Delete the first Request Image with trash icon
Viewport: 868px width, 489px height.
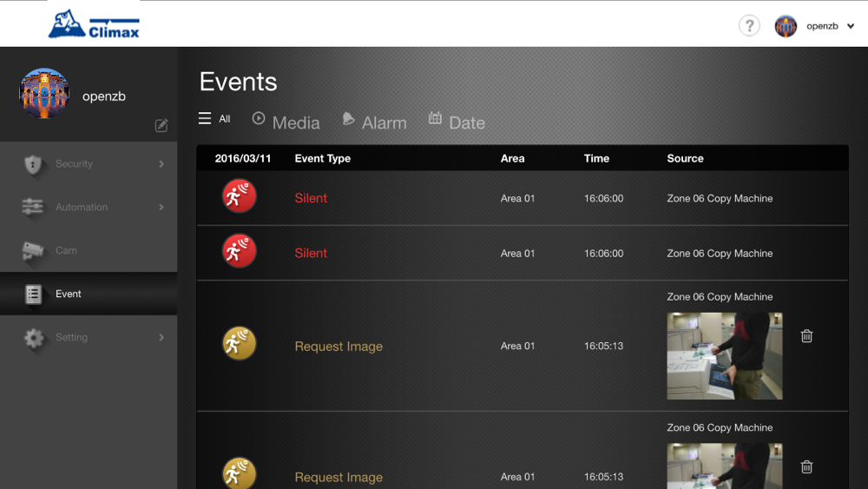806,335
